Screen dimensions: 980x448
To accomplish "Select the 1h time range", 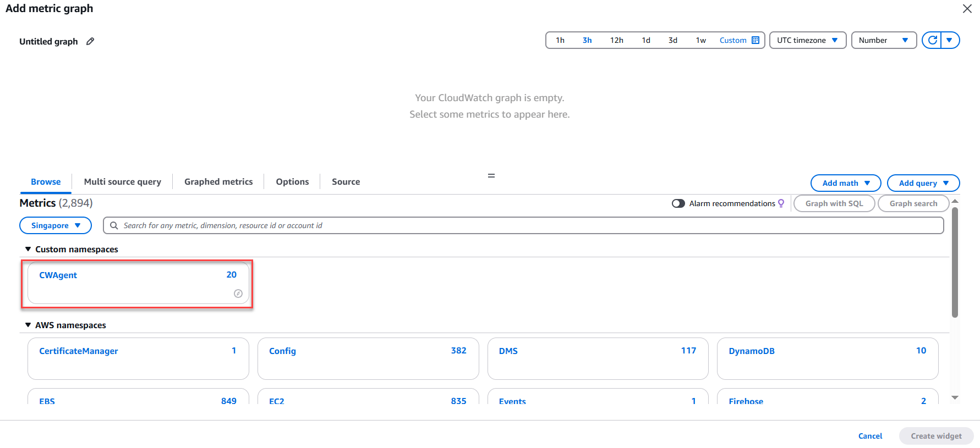I will pos(560,40).
